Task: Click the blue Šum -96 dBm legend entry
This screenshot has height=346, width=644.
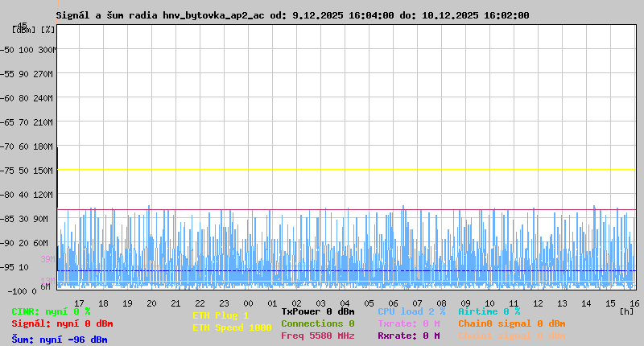Action: 59,340
